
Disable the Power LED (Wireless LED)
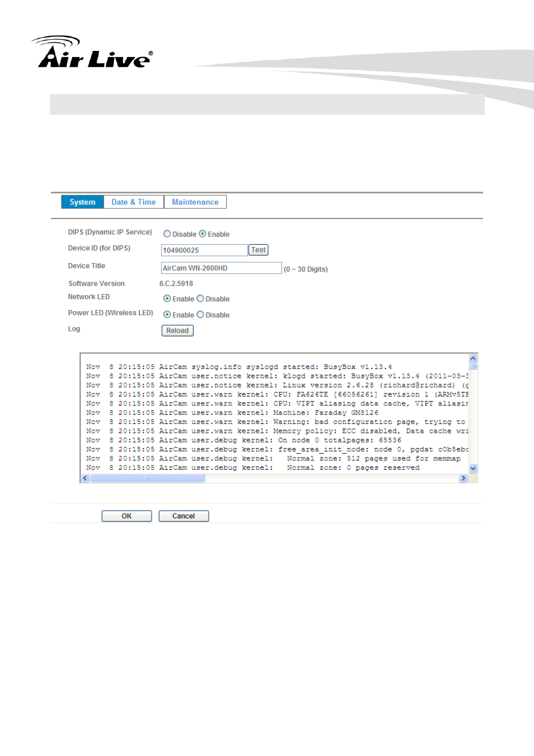pos(200,315)
